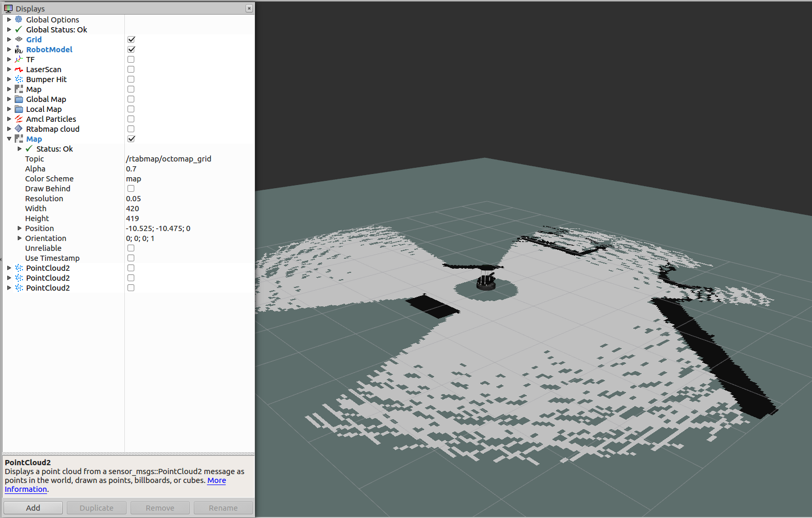Click the Grid display icon

18,39
